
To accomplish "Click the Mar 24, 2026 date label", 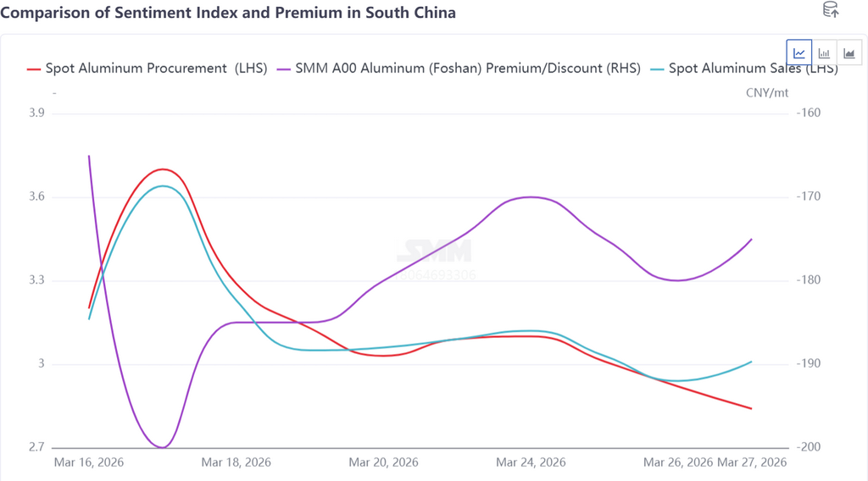I will [531, 462].
